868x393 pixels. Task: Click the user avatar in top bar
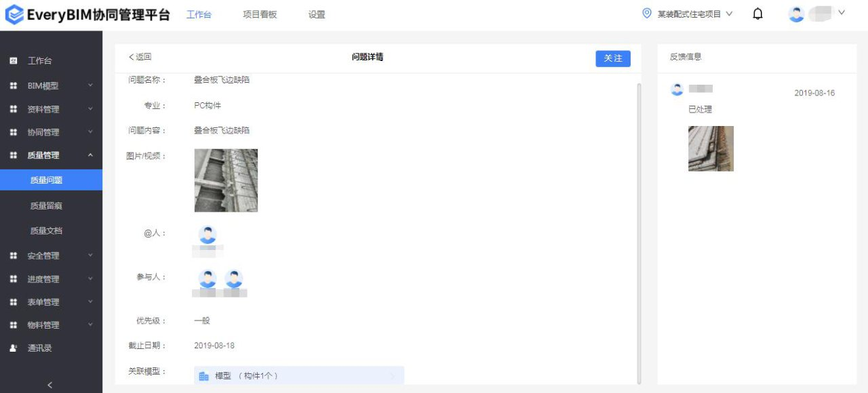coord(797,14)
